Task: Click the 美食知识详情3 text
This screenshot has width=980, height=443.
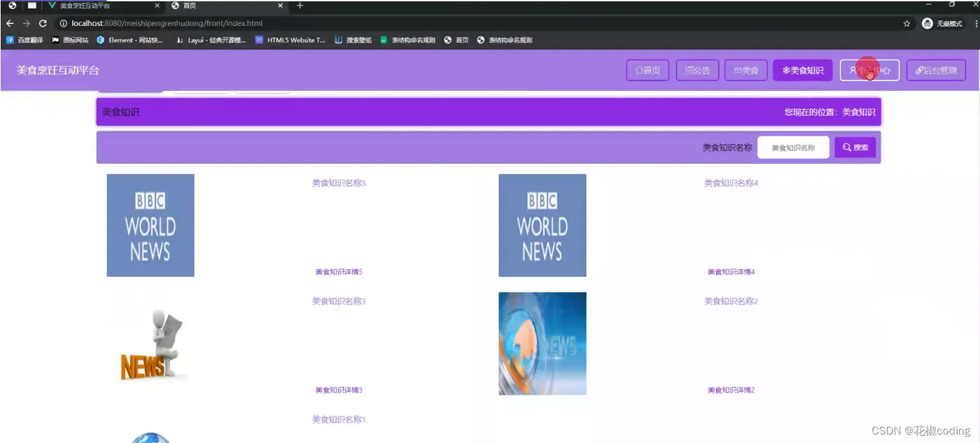Action: [339, 391]
